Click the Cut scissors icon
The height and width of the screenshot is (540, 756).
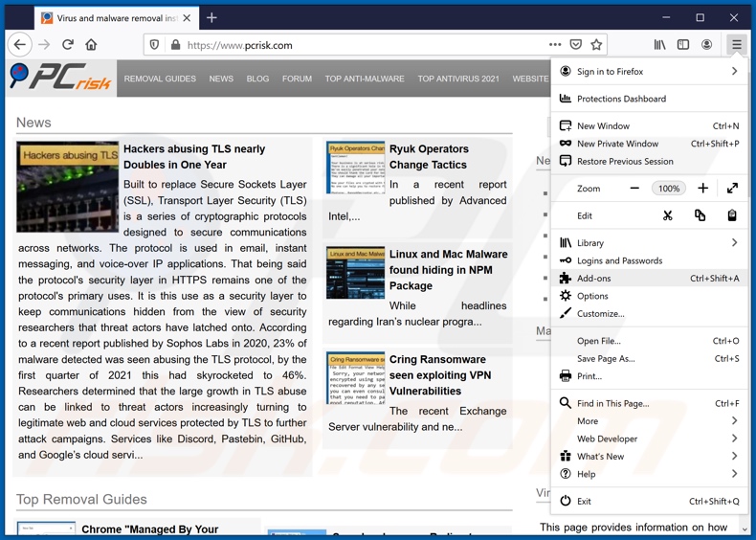tap(668, 215)
